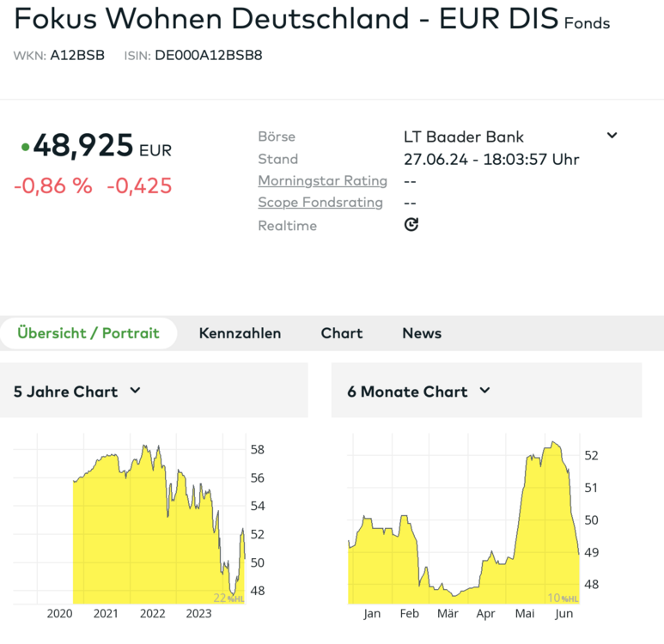Switch to the Chart tab
The width and height of the screenshot is (664, 644).
point(342,333)
